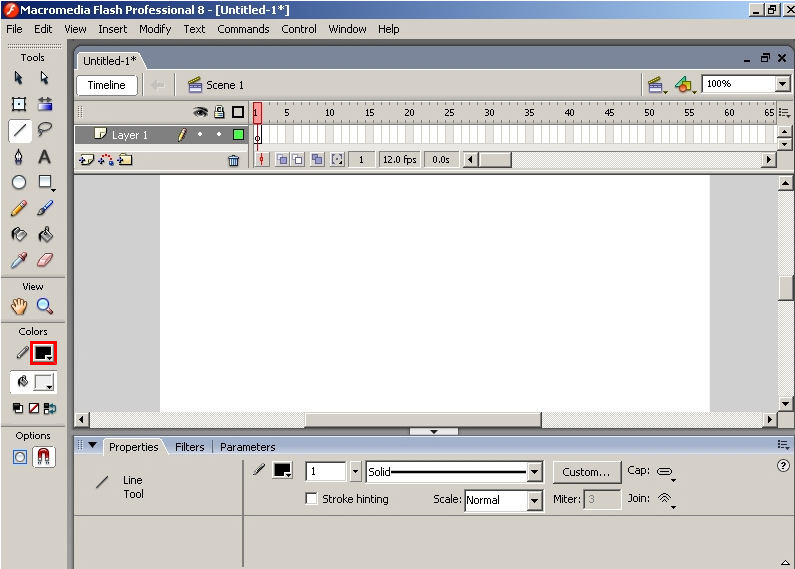
Task: Collapse the Properties panel triangle
Action: [x=92, y=445]
